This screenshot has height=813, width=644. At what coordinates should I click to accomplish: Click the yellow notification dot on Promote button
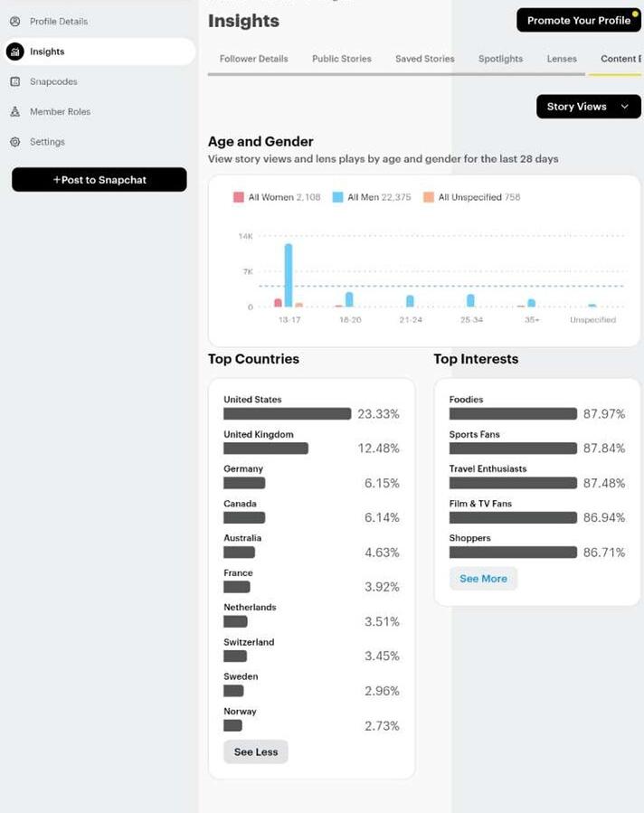[x=635, y=14]
